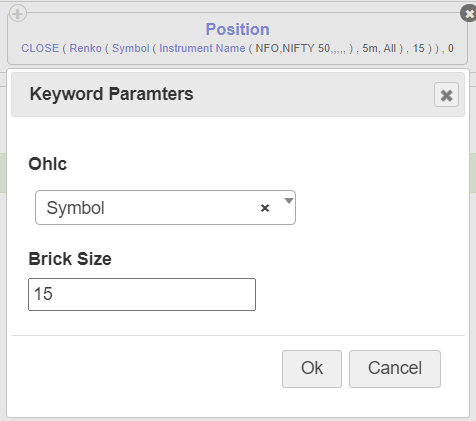Screen dimensions: 476x421
Task: Click the plus icon on the Position box
Action: click(17, 14)
